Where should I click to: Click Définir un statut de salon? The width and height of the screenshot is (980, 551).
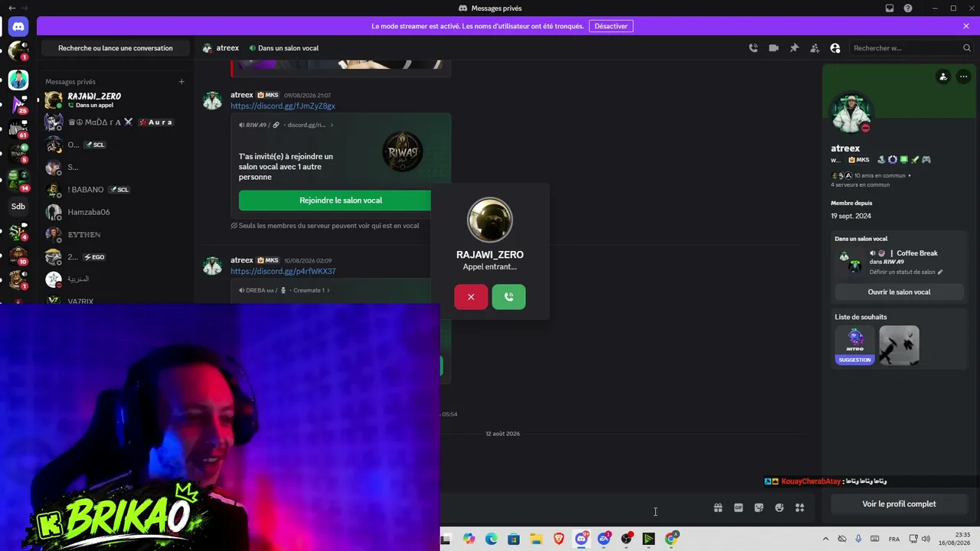(906, 272)
